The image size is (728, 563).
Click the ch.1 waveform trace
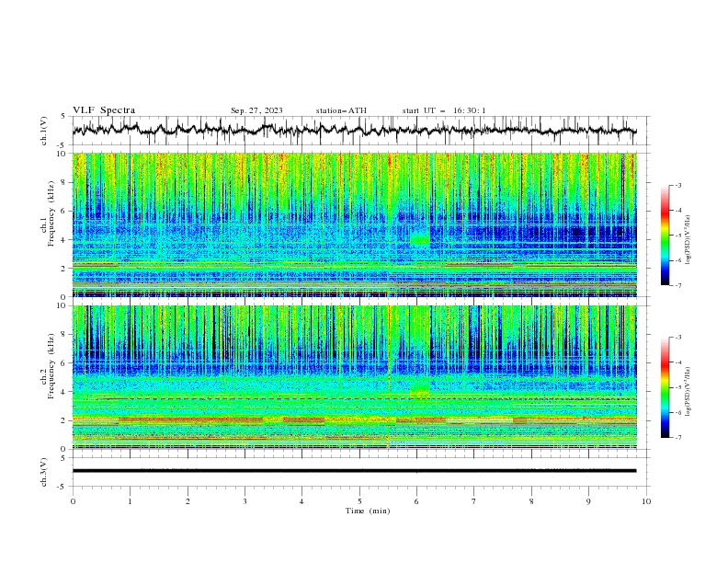(x=354, y=131)
